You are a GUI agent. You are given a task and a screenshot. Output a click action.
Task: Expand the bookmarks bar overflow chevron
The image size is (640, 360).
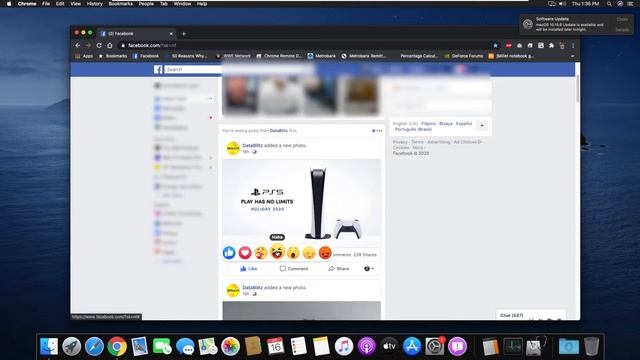[572, 56]
